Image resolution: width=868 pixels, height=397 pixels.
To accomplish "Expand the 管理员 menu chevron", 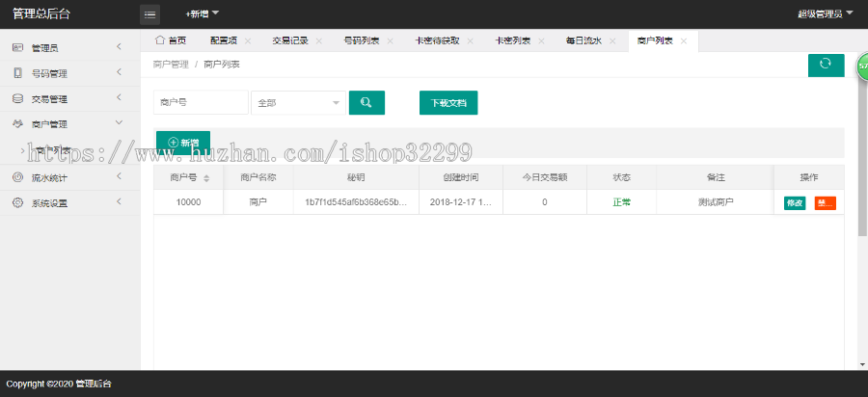I will [x=119, y=47].
